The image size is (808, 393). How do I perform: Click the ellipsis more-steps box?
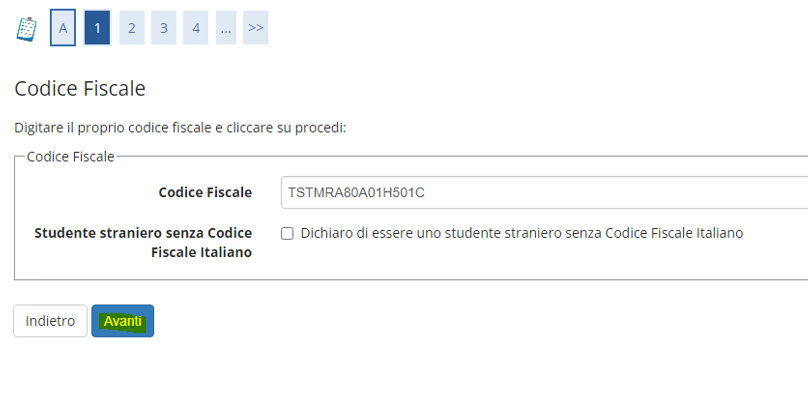(x=225, y=28)
